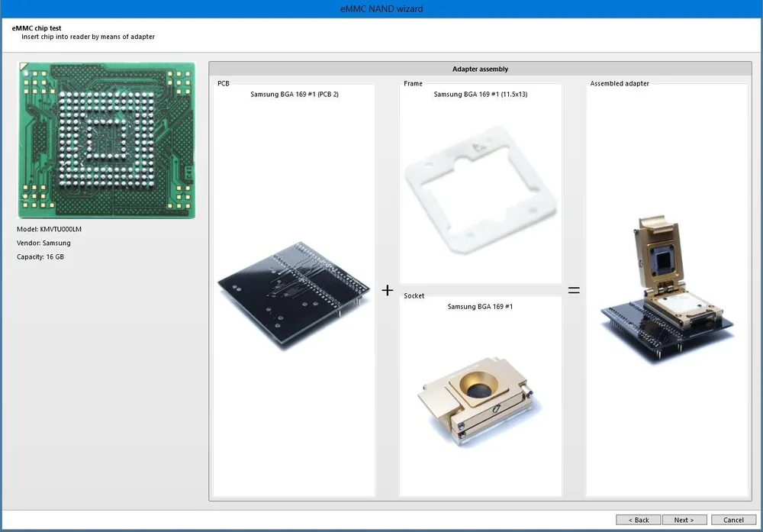The width and height of the screenshot is (763, 532).
Task: Click the 'eMMC NAND wizard' title bar
Action: click(381, 8)
